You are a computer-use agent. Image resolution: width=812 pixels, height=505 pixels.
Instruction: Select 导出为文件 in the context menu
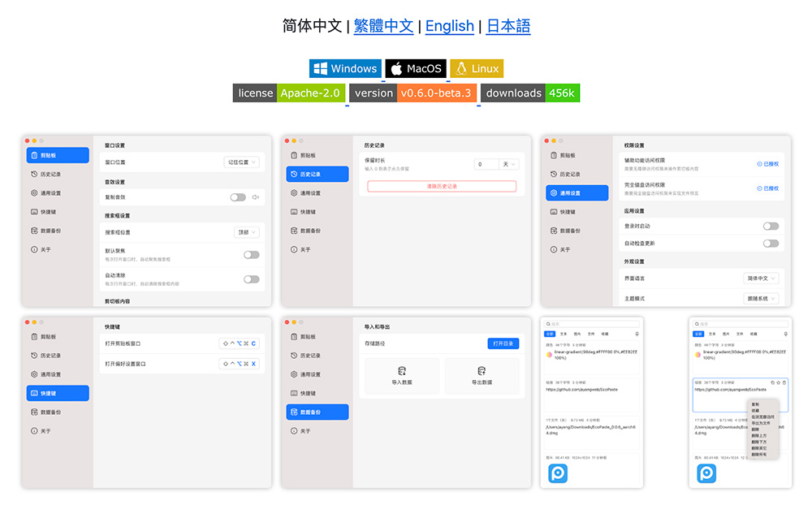point(760,422)
